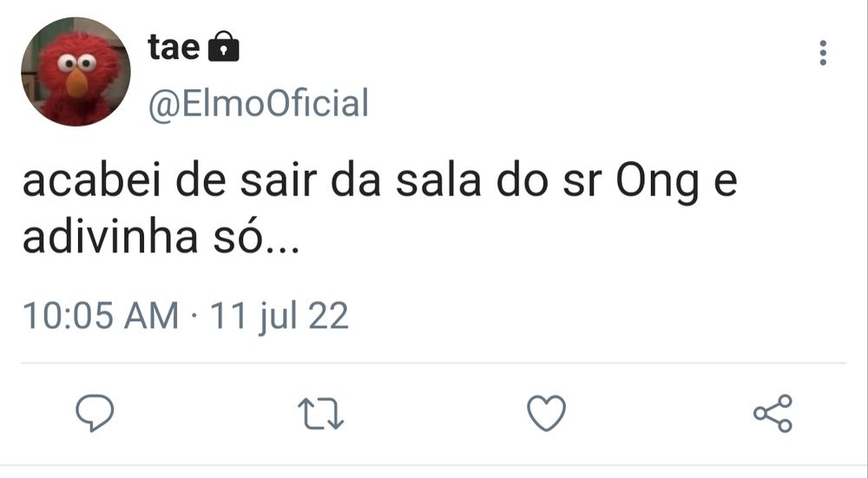This screenshot has width=868, height=478.
Task: Open the Elmo profile picture
Action: tap(76, 72)
